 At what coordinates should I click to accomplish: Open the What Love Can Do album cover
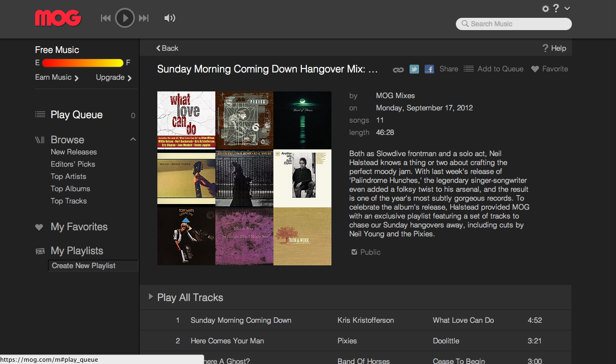tap(186, 120)
